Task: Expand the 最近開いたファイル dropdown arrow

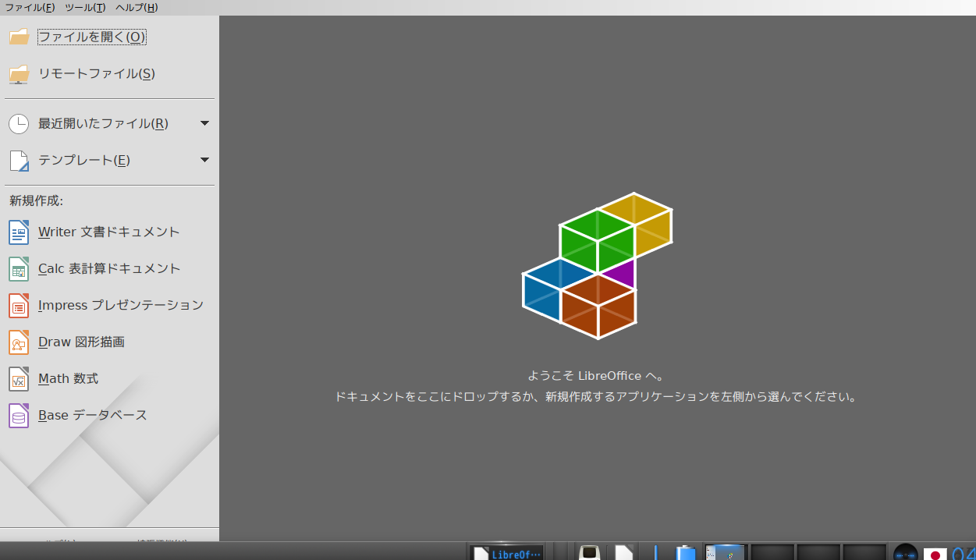Action: [x=204, y=123]
